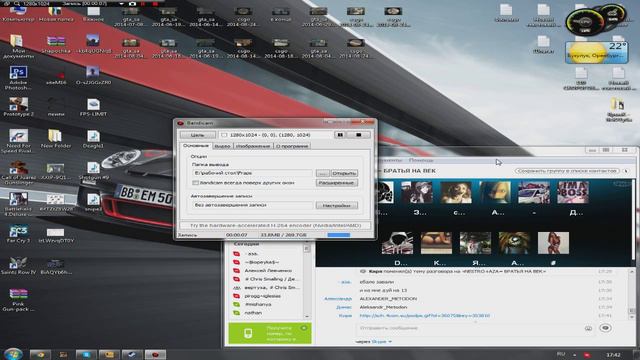This screenshot has width=640, height=360.
Task: Click the screenshot camera icon in recording overlay
Action: (x=132, y=3)
